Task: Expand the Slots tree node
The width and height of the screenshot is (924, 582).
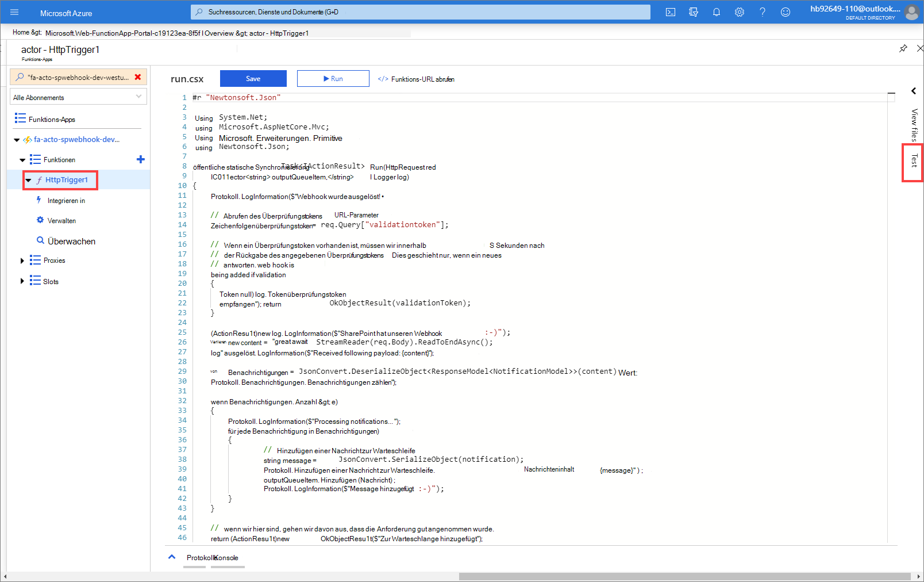Action: pos(22,281)
